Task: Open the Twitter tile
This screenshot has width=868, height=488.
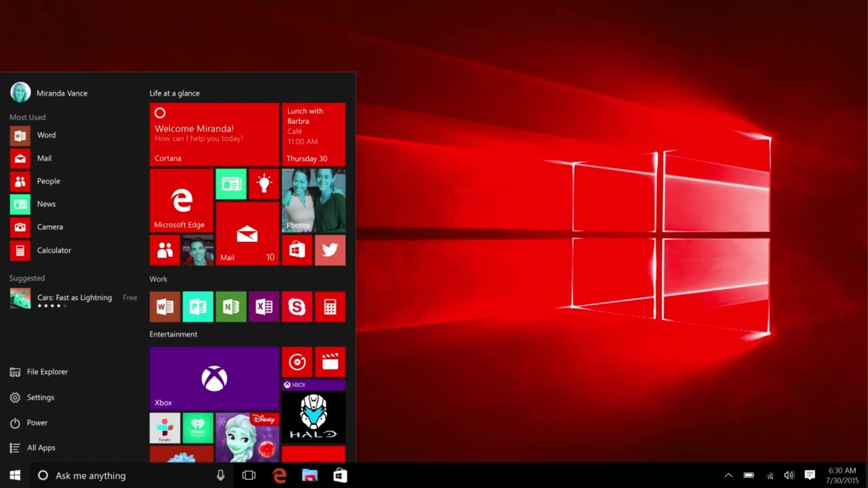Action: pyautogui.click(x=330, y=250)
